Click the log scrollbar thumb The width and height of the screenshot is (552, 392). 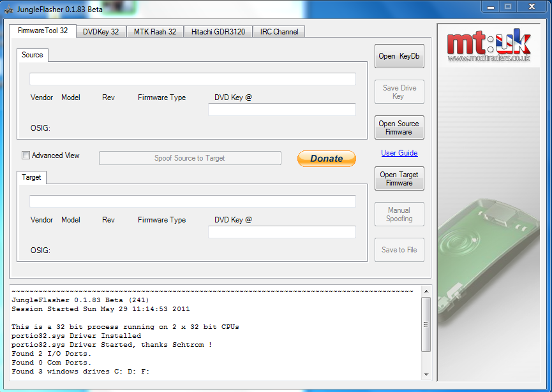coord(426,324)
